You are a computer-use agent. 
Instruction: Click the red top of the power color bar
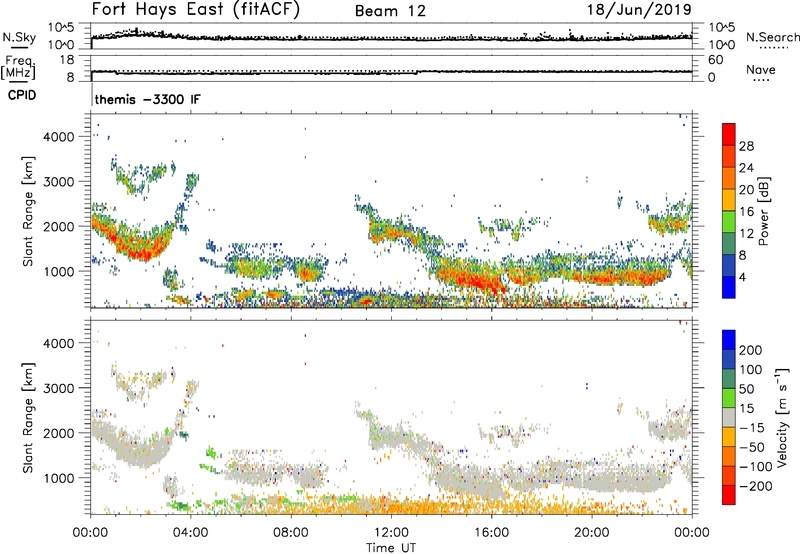729,134
